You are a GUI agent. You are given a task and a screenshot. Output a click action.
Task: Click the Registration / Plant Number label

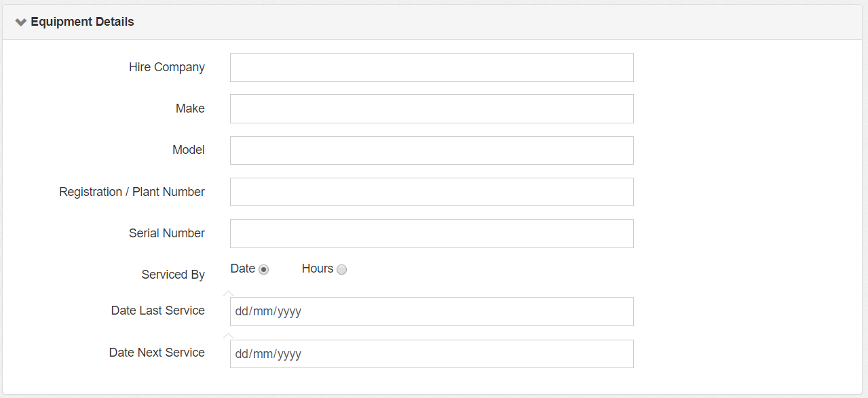pyautogui.click(x=132, y=192)
